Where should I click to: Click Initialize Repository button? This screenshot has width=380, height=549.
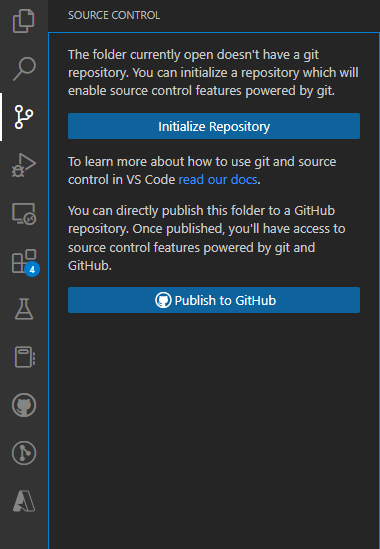pyautogui.click(x=214, y=126)
